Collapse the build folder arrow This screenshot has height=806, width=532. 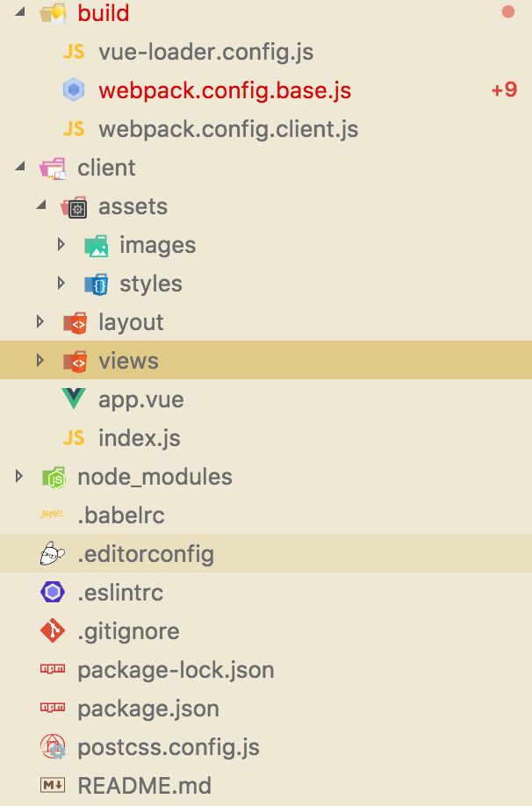(20, 11)
